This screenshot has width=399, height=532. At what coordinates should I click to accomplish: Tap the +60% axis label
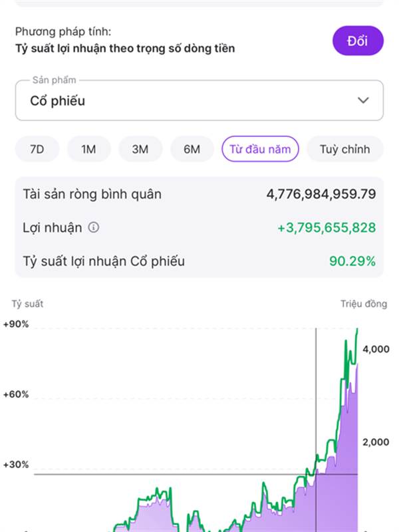[x=16, y=394]
